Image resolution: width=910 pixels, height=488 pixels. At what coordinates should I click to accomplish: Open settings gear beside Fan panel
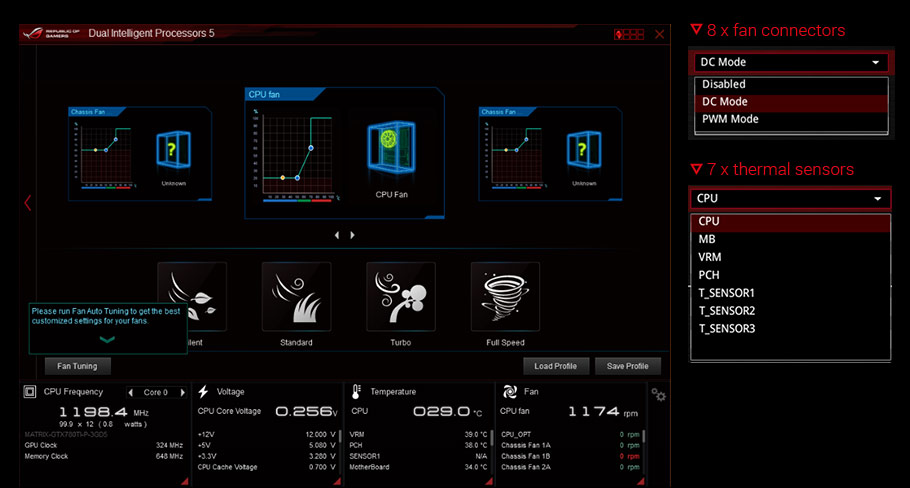(x=659, y=396)
